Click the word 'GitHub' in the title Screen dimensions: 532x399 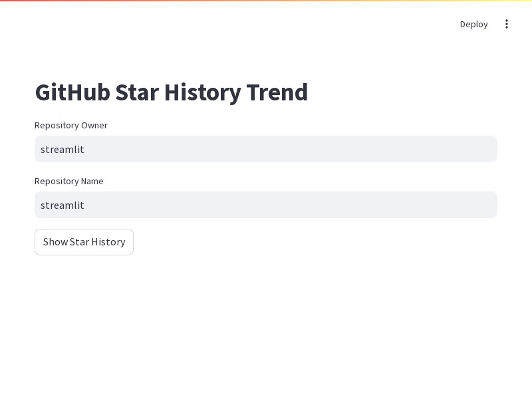72,92
